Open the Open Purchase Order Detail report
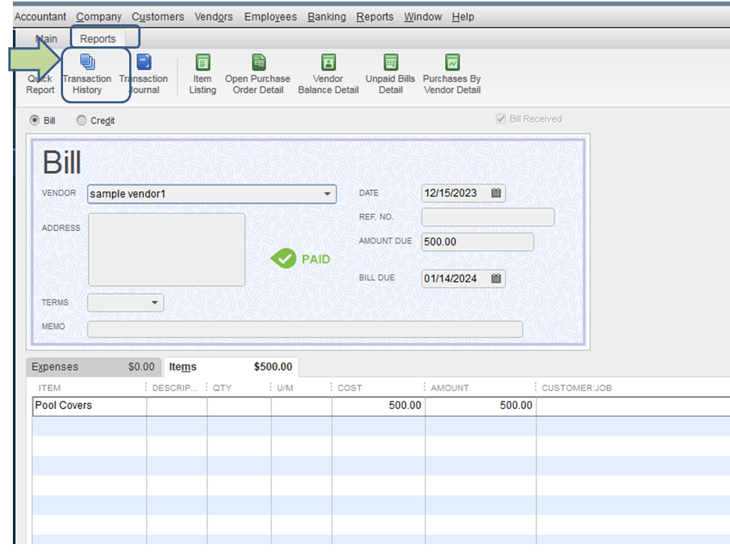This screenshot has height=560, width=730. 258,74
